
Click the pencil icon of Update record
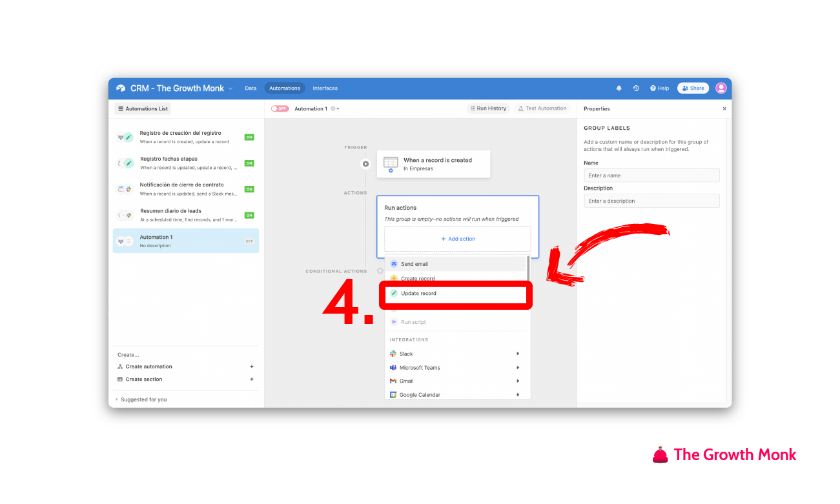click(394, 294)
